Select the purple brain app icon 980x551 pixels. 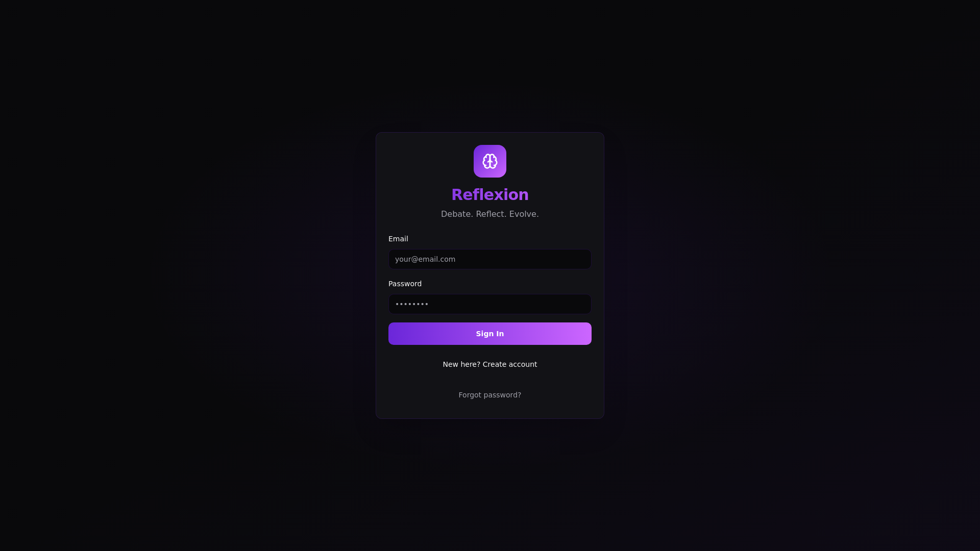490,161
